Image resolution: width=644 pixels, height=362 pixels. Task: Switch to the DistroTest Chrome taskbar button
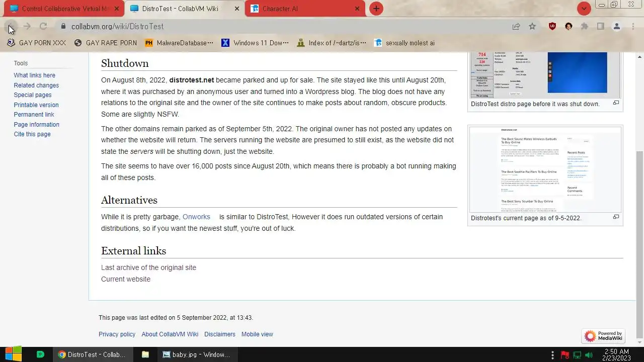pos(94,354)
